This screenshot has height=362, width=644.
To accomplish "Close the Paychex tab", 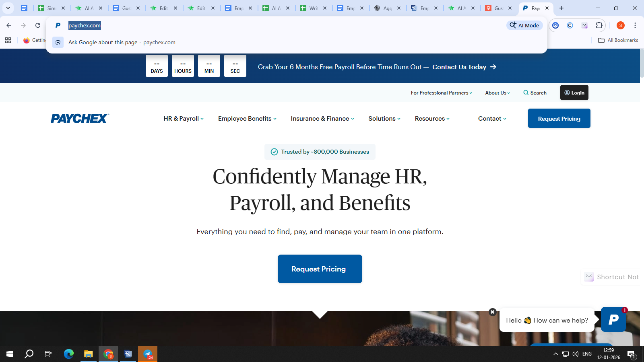I will pos(547,8).
